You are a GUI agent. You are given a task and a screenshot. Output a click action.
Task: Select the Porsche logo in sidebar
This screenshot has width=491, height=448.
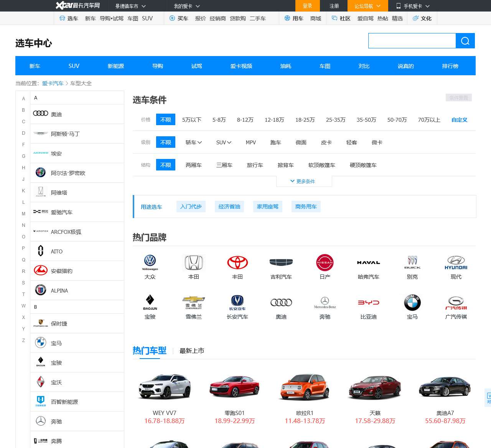coord(40,323)
